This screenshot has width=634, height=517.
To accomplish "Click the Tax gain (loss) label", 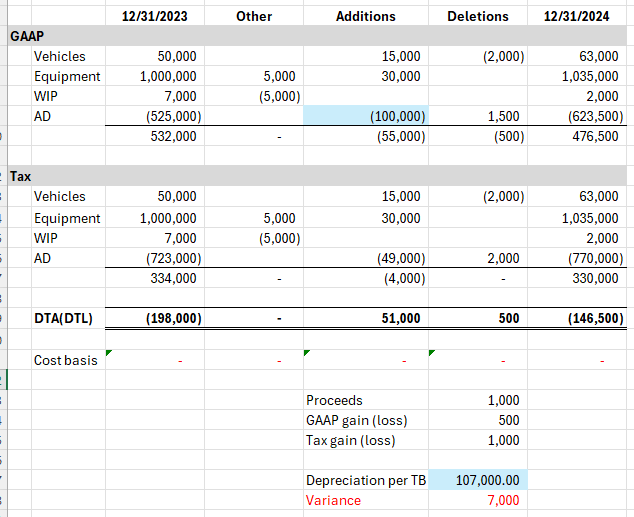I will 350,440.
